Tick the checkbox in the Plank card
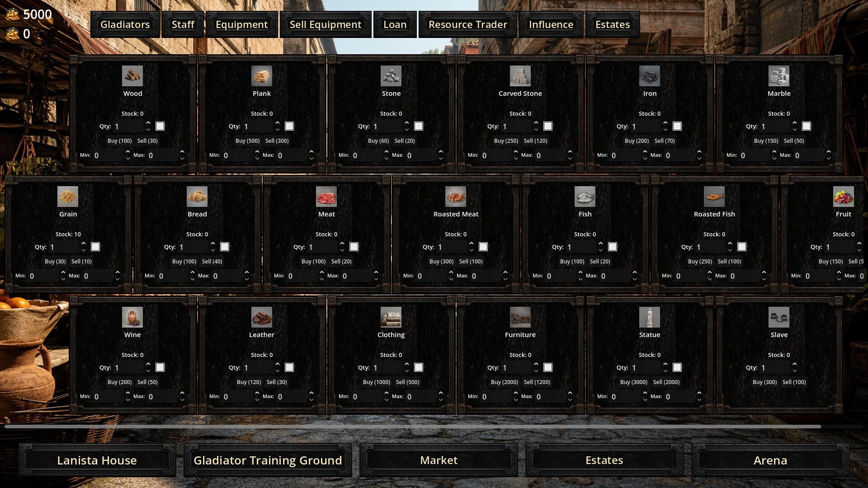Screen dimensions: 868x488 pyautogui.click(x=289, y=126)
